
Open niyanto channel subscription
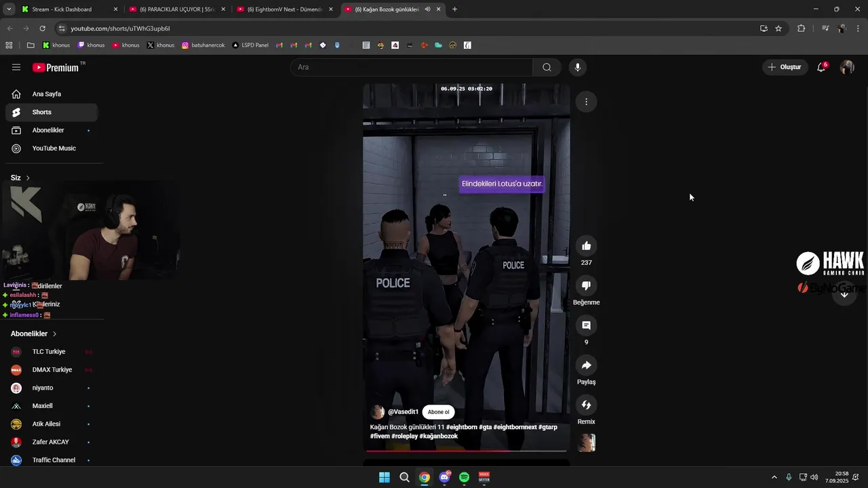(x=52, y=388)
